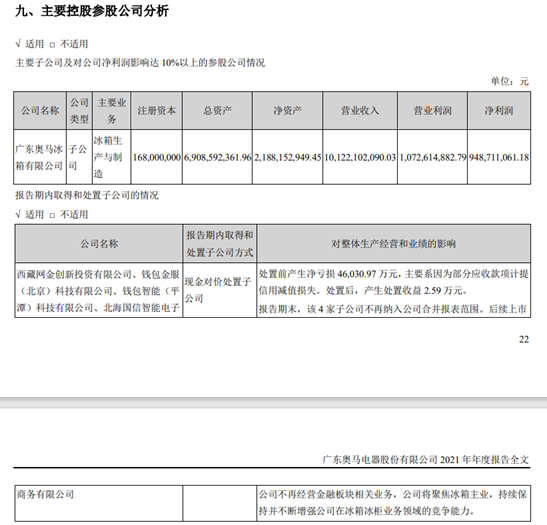
Task: Click the operating profit value 1,072,614,882.79
Action: [433, 157]
